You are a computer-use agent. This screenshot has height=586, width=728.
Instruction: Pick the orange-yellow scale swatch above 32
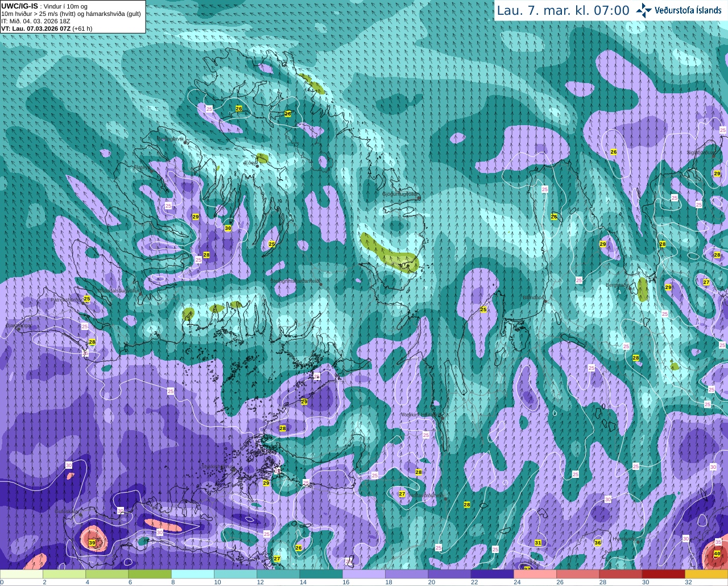click(706, 574)
